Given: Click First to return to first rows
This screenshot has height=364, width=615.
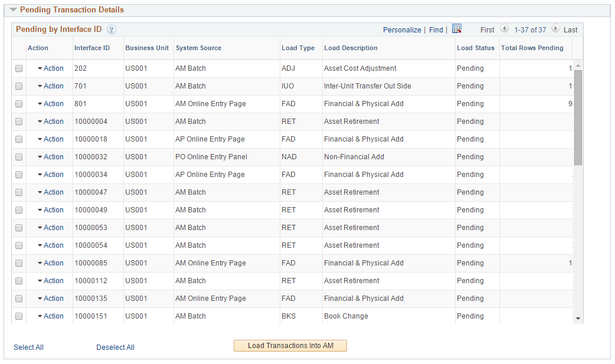Looking at the screenshot, I should point(487,29).
